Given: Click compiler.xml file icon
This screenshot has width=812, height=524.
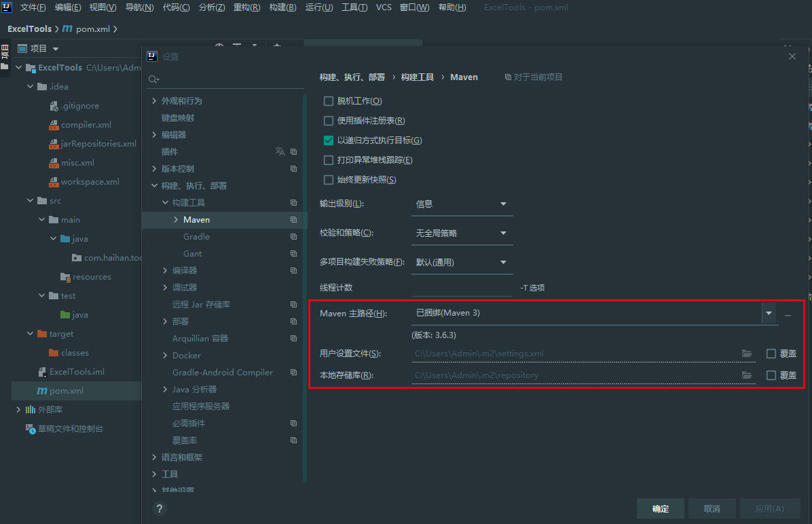Looking at the screenshot, I should point(54,125).
